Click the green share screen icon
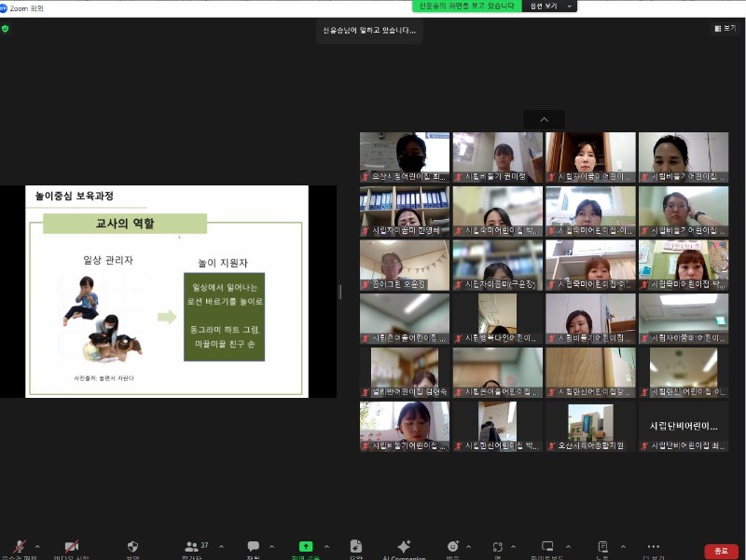 (304, 546)
